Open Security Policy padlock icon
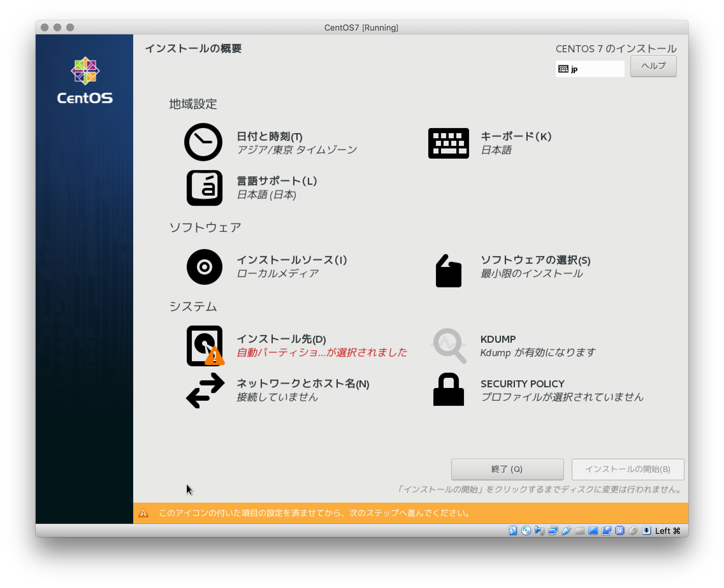Screen dimensions: 724x588 pyautogui.click(x=448, y=390)
